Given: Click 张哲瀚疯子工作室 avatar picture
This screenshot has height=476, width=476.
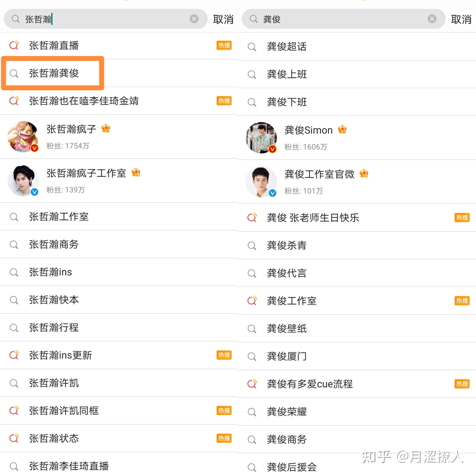Looking at the screenshot, I should point(23,181).
